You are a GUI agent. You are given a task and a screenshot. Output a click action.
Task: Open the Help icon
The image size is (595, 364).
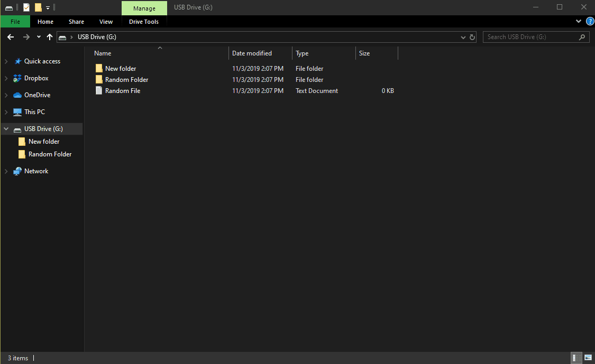590,21
